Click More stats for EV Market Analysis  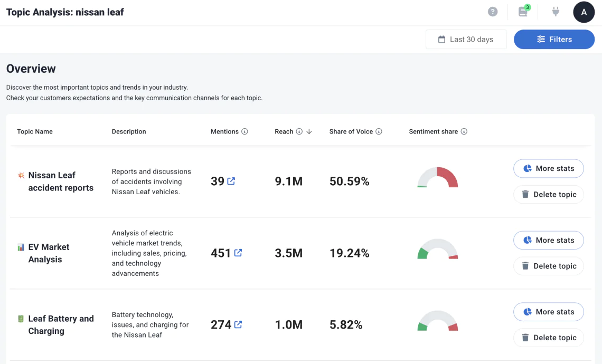[x=548, y=240]
